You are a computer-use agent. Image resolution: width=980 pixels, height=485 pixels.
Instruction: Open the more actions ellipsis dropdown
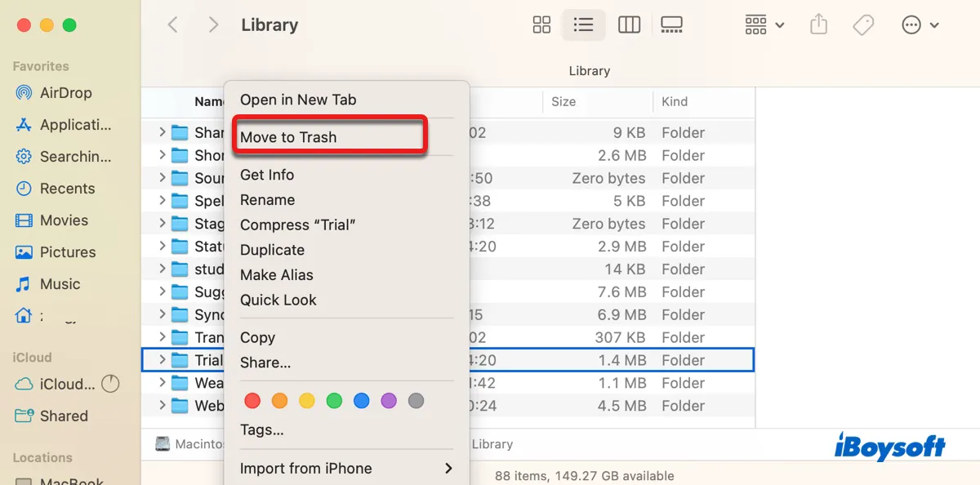click(920, 25)
